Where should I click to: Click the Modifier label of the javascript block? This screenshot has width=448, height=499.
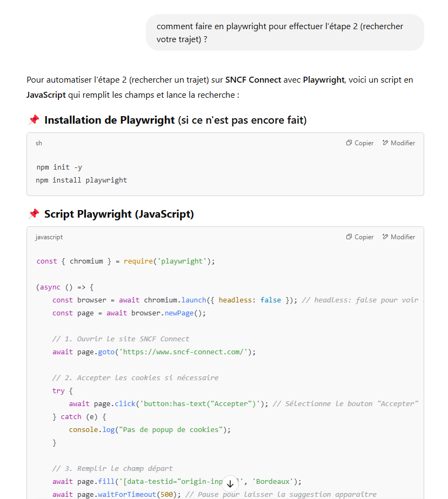pos(403,237)
